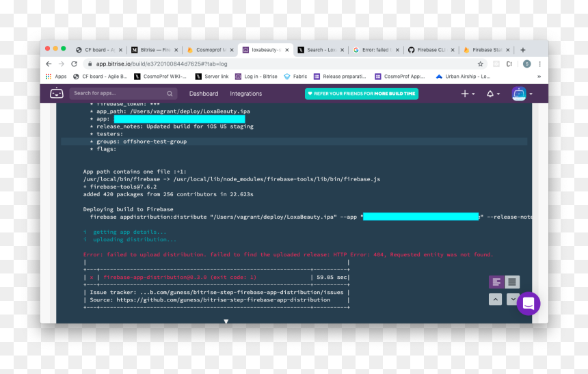Click 'firebase-app-distribution@0.3.0 (exit code: 1)' row
Image resolution: width=588 pixels, height=374 pixels.
coord(180,277)
